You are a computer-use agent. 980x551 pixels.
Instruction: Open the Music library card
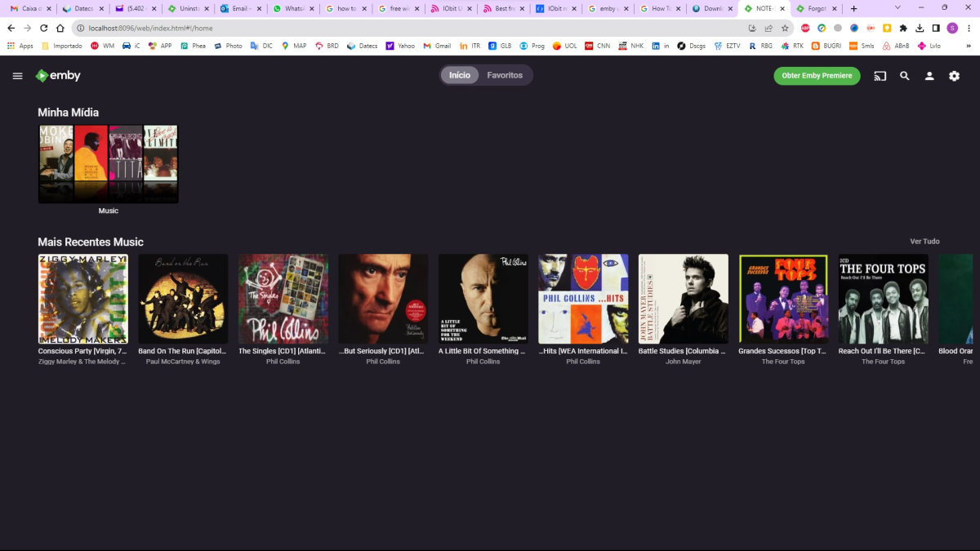click(x=108, y=163)
